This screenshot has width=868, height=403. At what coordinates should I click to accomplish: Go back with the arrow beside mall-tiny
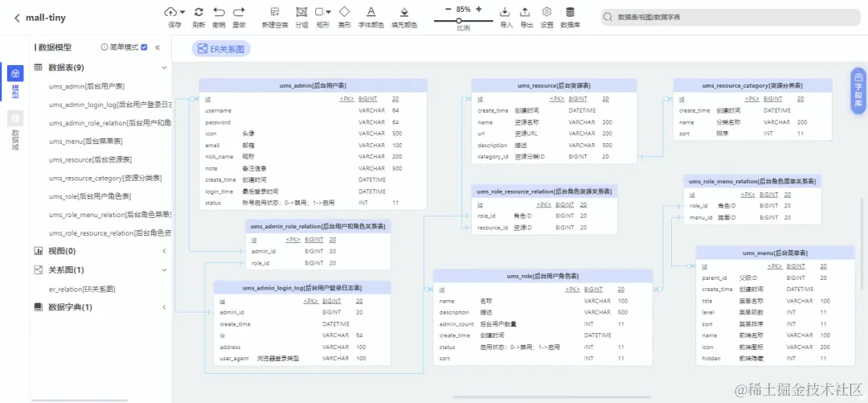click(17, 18)
